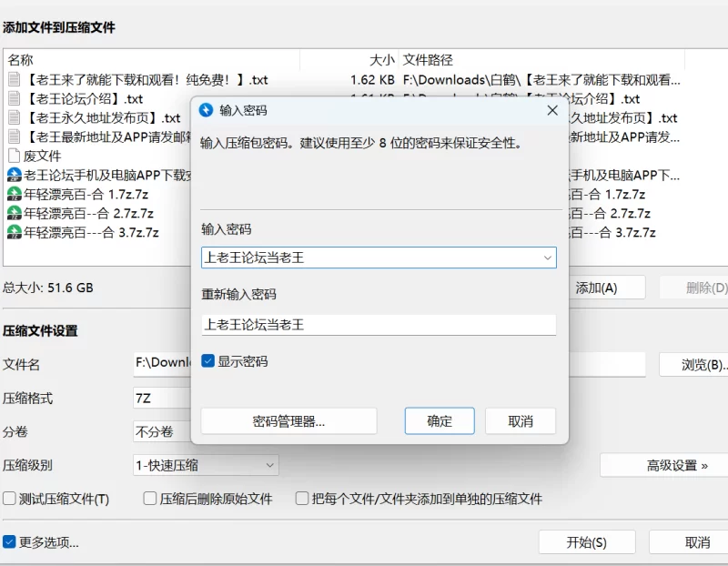Screen dimensions: 728x566
Task: Click the 重新输入密码 text field
Action: tap(379, 324)
